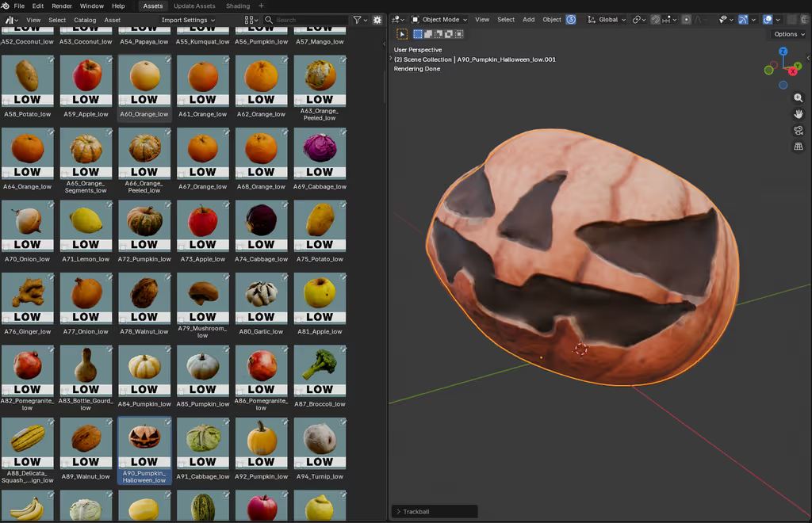
Task: Toggle show gizmo button in header
Action: 743,20
